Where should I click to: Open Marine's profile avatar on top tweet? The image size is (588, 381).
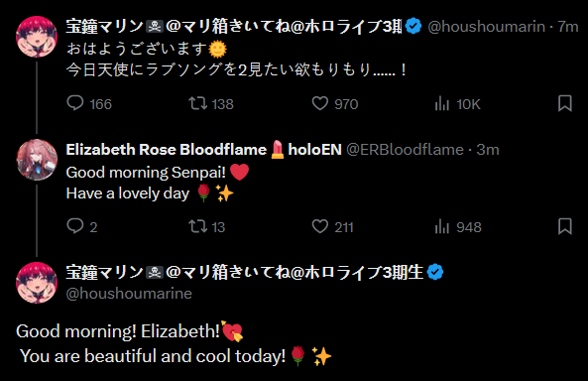point(37,37)
